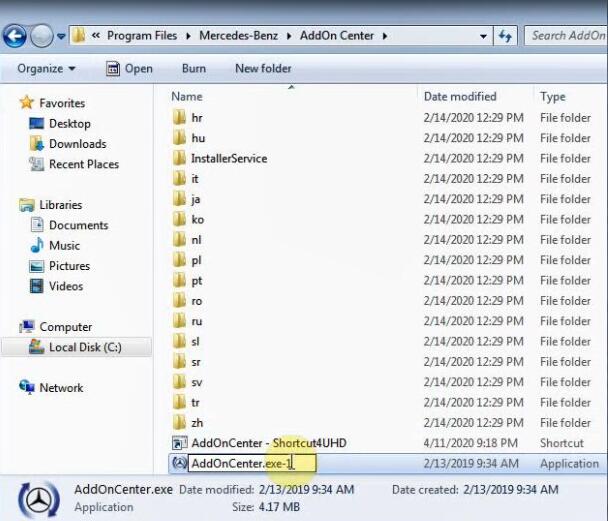Select the zh folder icon
The height and width of the screenshot is (521, 608).
pyautogui.click(x=179, y=423)
